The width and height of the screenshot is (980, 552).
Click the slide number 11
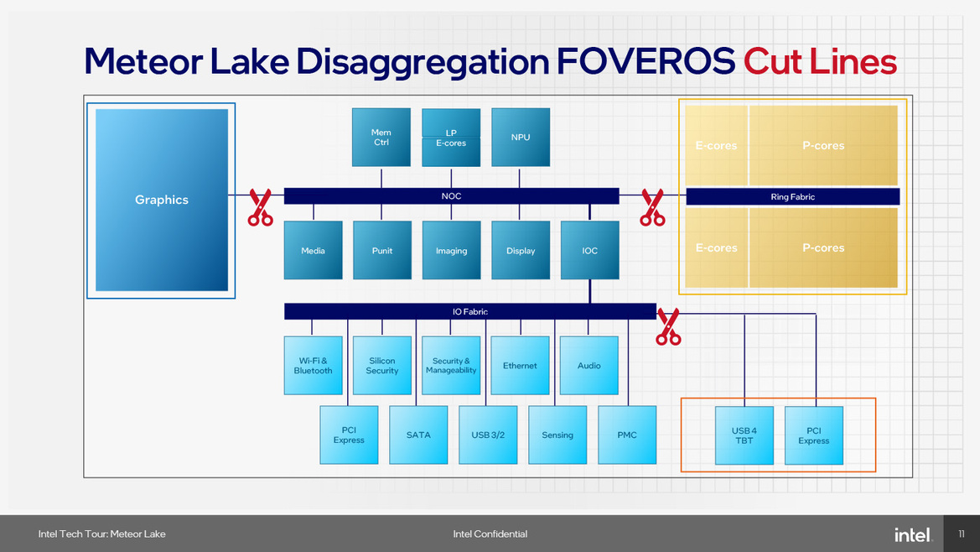pos(962,534)
